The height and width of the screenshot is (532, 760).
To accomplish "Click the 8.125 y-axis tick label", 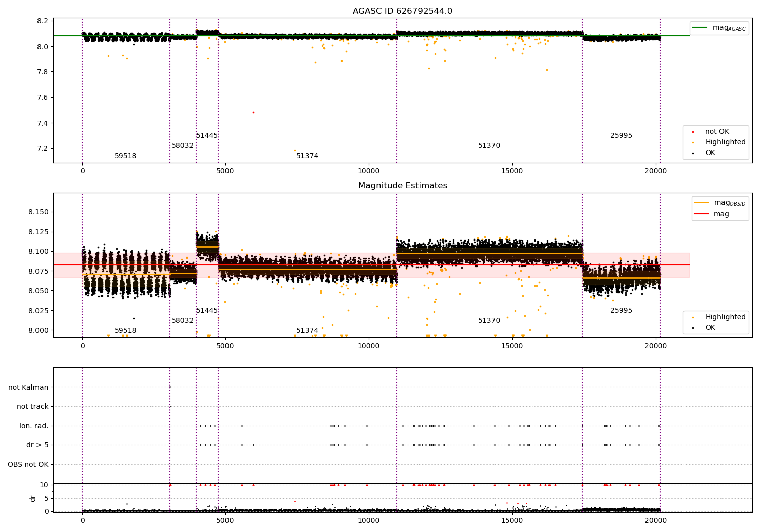I will (x=39, y=232).
